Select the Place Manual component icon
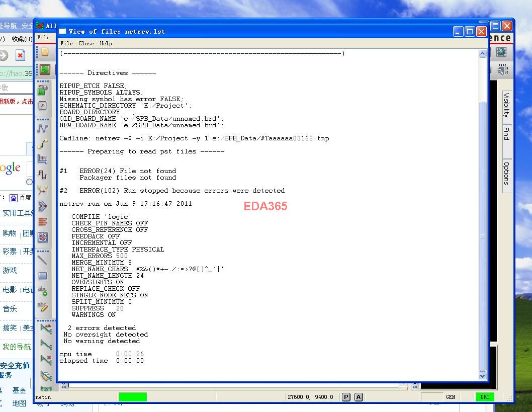Screen dimensions: 532x412 click(43, 90)
